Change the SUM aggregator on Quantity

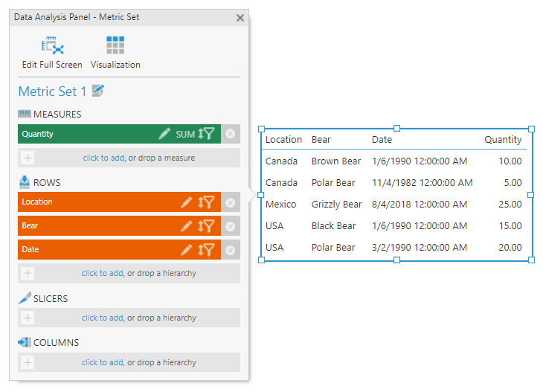185,134
